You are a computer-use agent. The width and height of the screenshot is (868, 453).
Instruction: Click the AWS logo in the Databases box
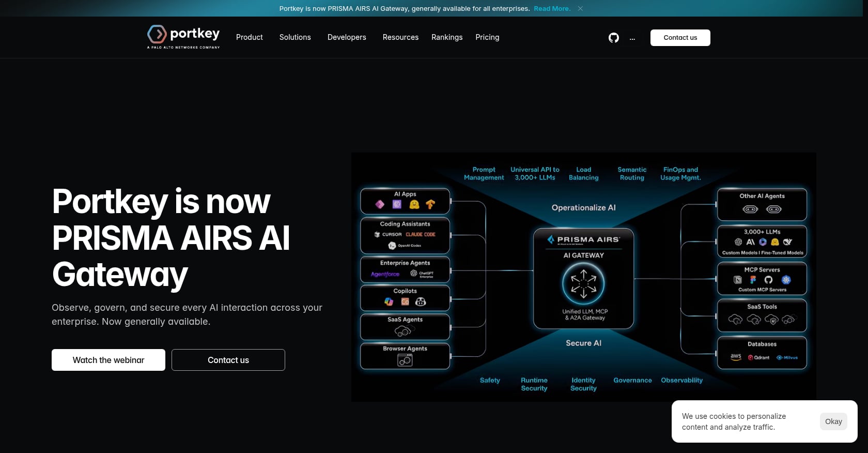point(736,357)
